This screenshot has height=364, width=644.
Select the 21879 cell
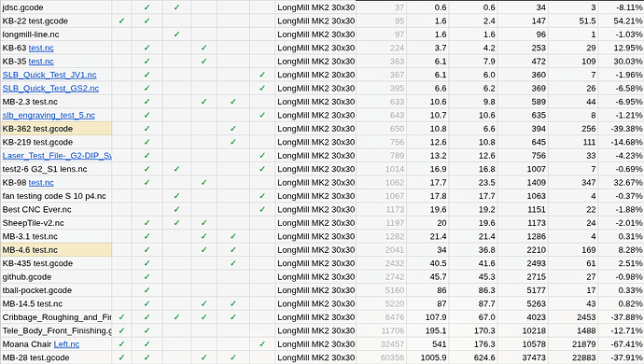[x=573, y=344]
